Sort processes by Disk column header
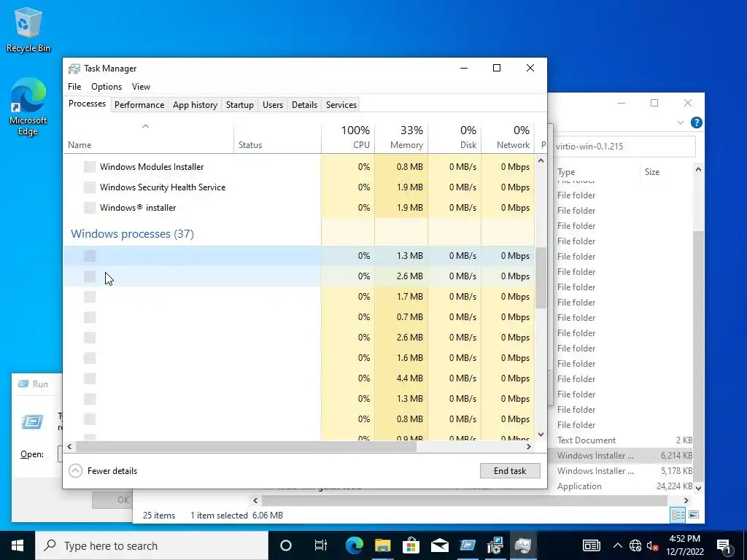This screenshot has width=747, height=560. 454,138
